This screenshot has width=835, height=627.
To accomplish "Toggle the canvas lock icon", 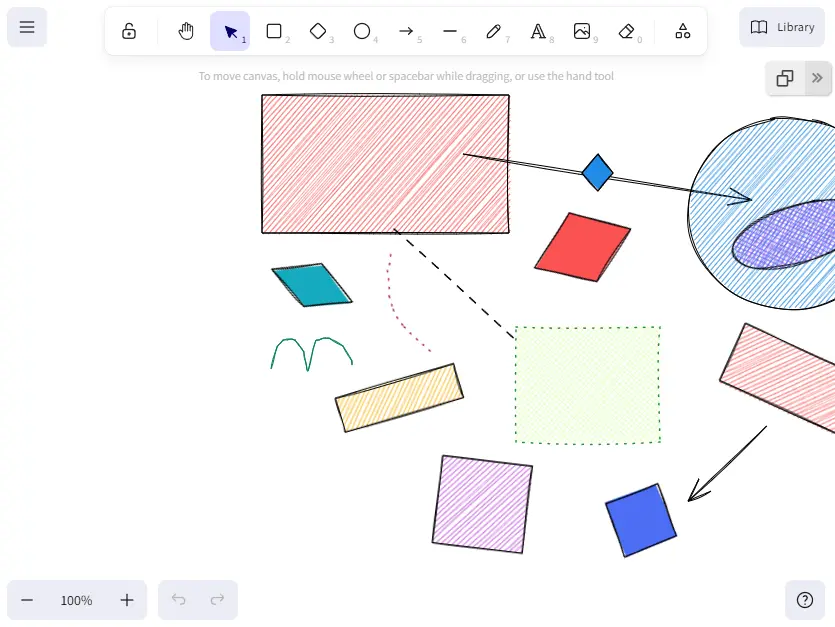I will coord(129,31).
